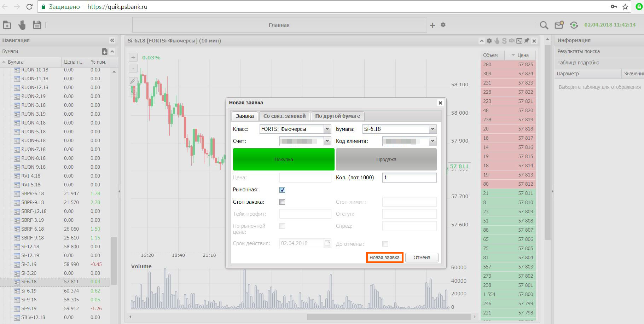Screen dimensions: 644x324
Task: Click the hand icon in the top-left toolbar
Action: [x=22, y=25]
